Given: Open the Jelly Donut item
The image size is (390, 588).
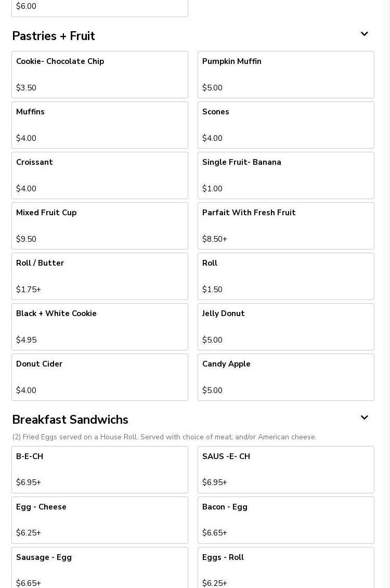Looking at the screenshot, I should 286,326.
